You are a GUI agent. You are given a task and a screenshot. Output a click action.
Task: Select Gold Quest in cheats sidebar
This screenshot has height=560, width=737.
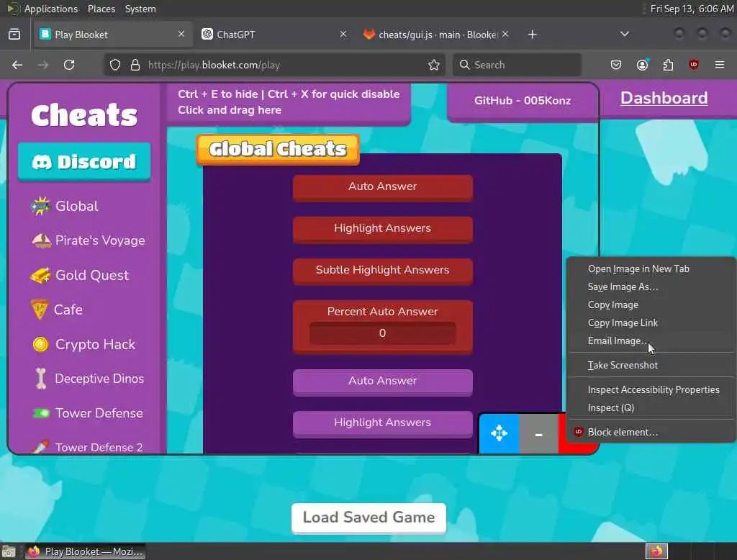pyautogui.click(x=79, y=275)
